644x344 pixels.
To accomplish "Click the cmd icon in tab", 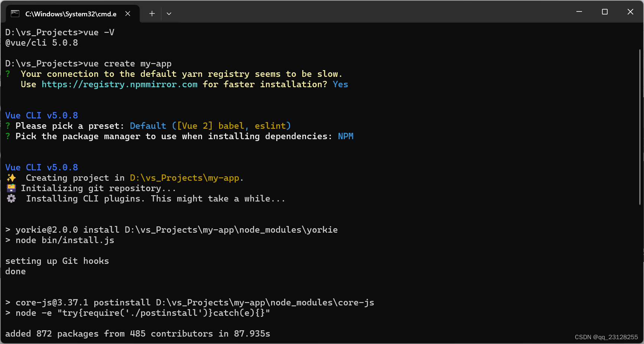I will click(15, 14).
